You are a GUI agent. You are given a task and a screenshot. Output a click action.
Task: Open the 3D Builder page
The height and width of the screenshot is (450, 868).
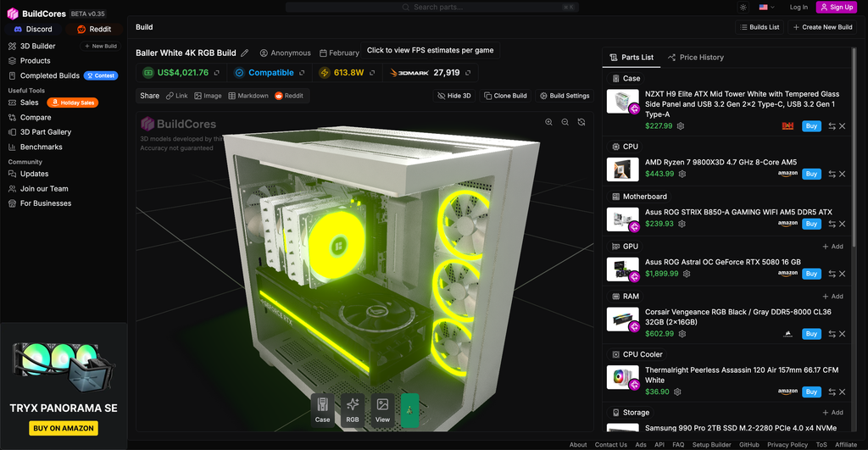pyautogui.click(x=37, y=46)
